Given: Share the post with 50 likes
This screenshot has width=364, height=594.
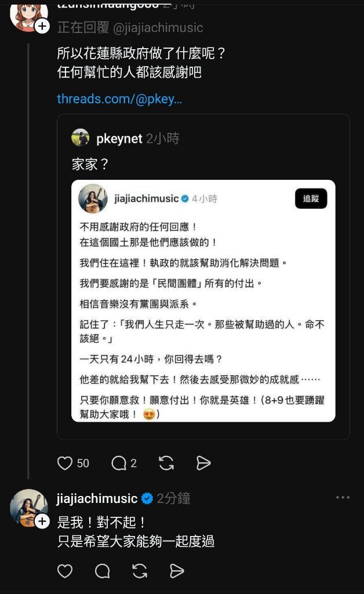Looking at the screenshot, I should pyautogui.click(x=203, y=463).
